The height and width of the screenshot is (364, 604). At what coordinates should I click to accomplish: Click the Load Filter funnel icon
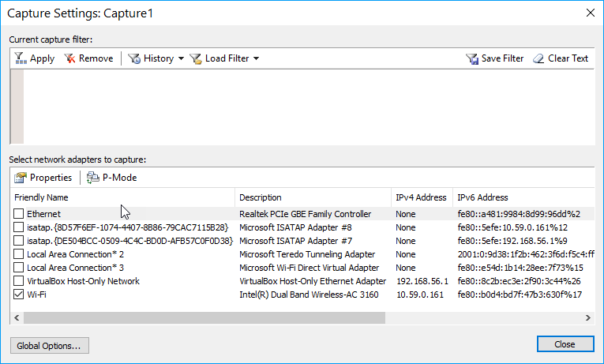click(196, 58)
